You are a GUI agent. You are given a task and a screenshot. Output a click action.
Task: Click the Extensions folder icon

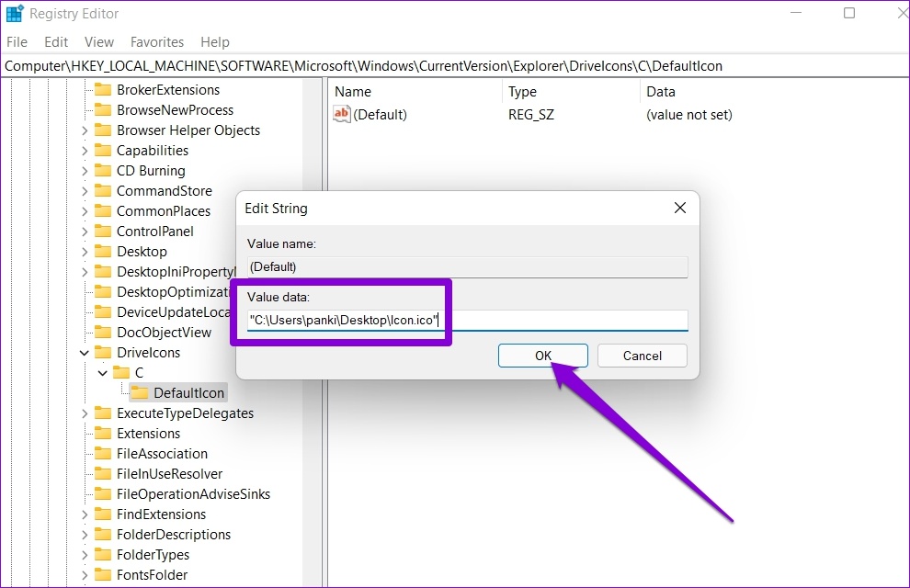pyautogui.click(x=103, y=433)
